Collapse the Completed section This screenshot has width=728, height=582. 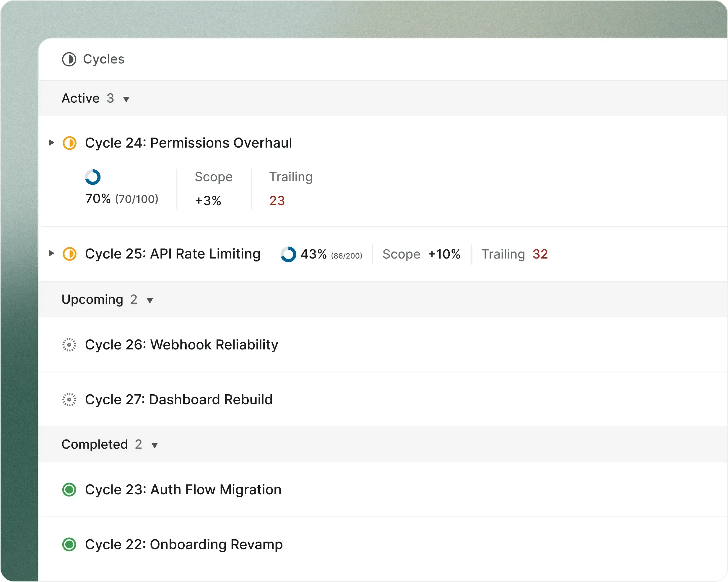click(155, 445)
